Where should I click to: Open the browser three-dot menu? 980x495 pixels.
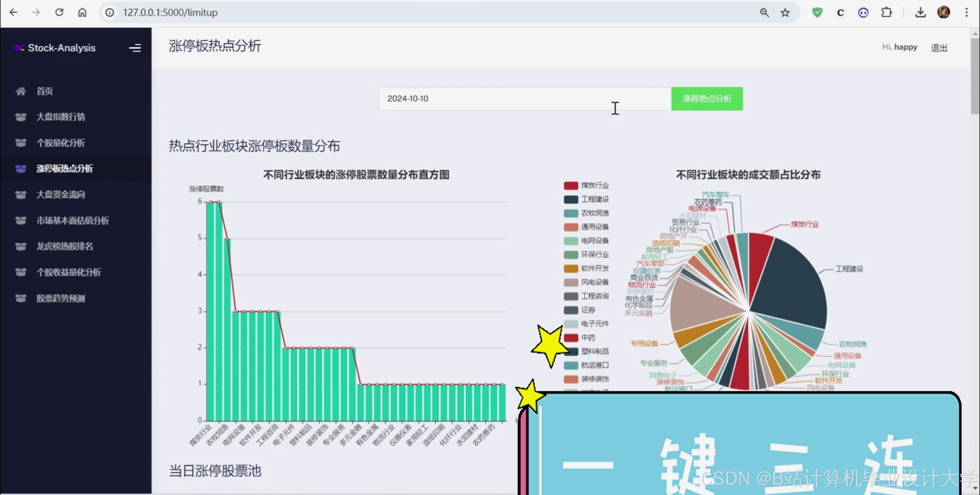966,13
